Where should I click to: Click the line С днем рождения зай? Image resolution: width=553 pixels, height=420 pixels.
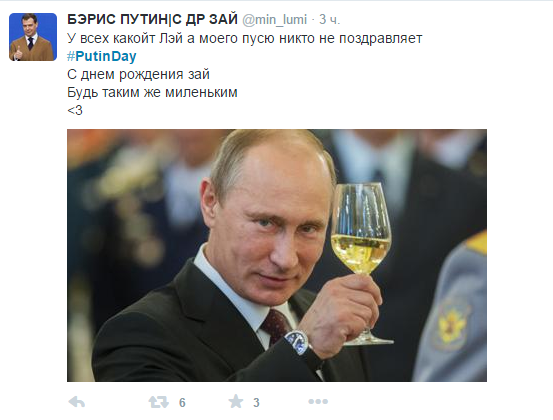(x=138, y=74)
